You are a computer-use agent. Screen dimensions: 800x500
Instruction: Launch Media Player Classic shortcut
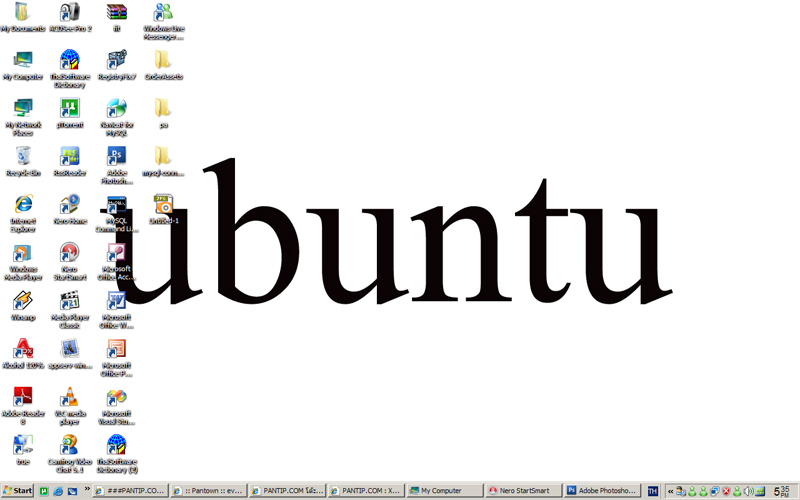(x=70, y=309)
